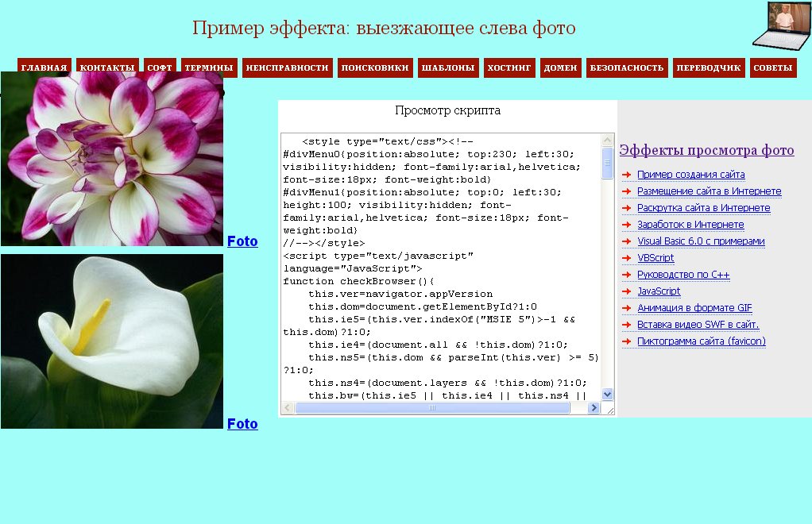This screenshot has width=812, height=524.
Task: Open the СОВЕТЫ menu item
Action: (772, 68)
